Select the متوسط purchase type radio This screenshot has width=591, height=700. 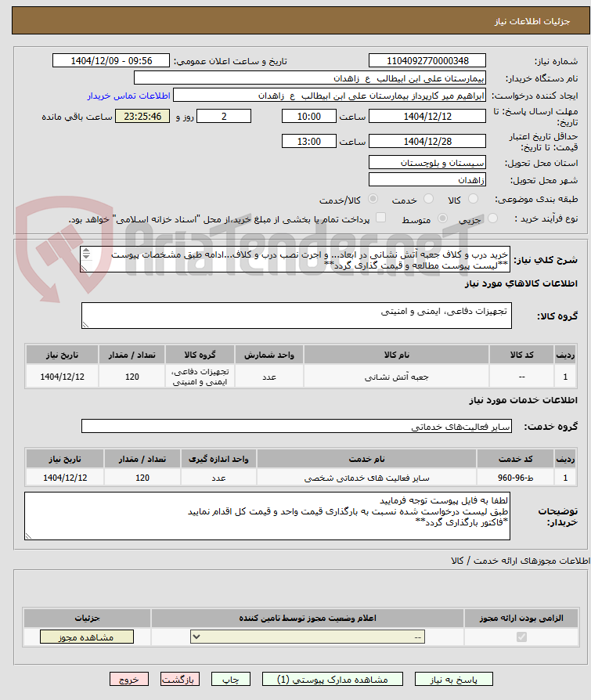(442, 218)
